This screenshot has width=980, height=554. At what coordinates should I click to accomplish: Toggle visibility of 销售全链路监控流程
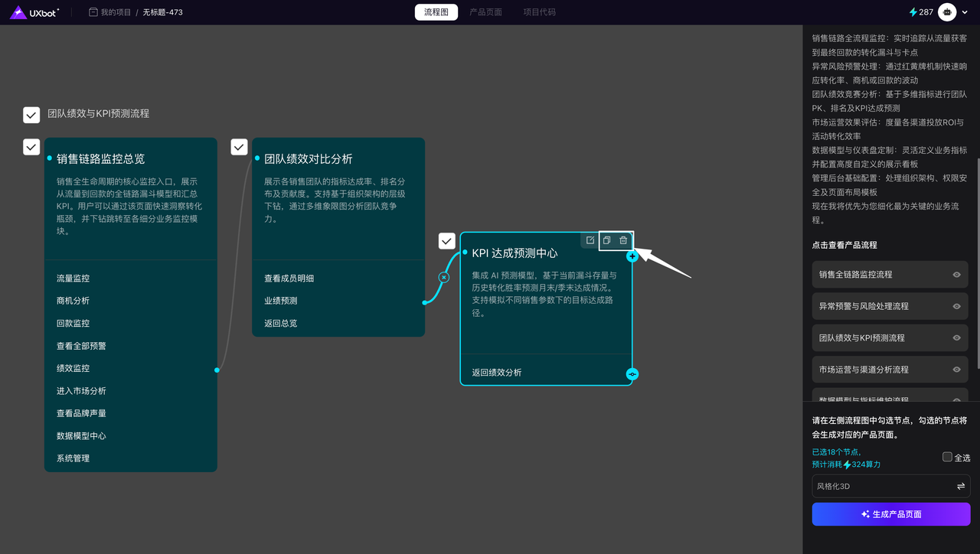pos(956,275)
